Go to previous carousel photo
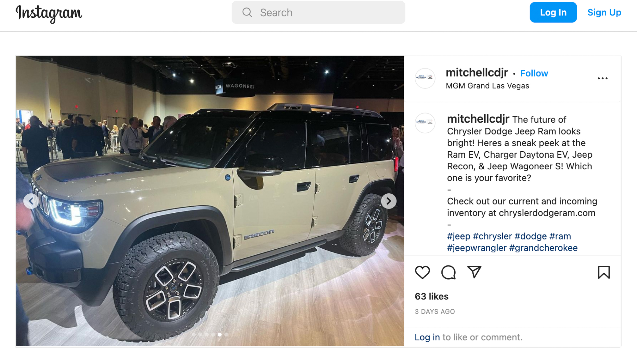The image size is (637, 364). point(31,201)
